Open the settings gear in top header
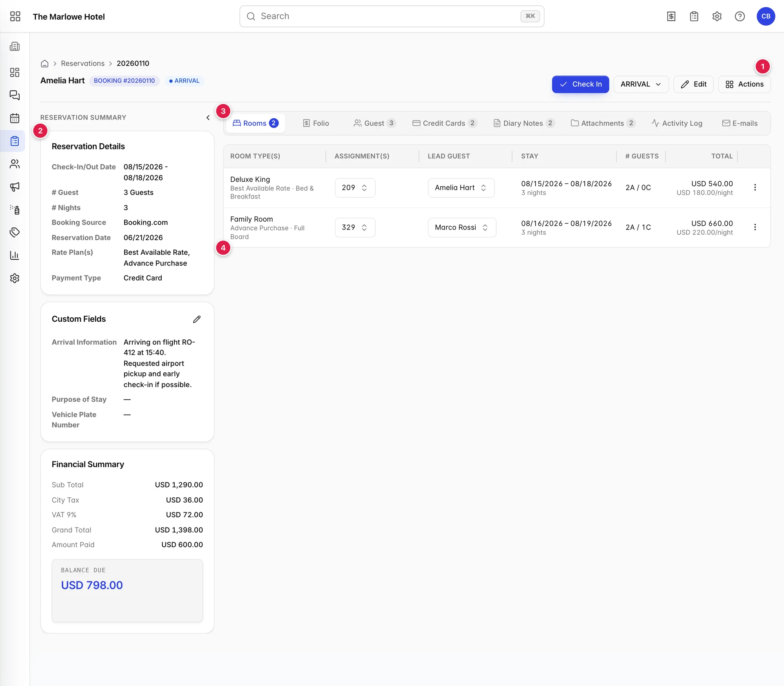Image resolution: width=784 pixels, height=686 pixels. click(x=717, y=16)
